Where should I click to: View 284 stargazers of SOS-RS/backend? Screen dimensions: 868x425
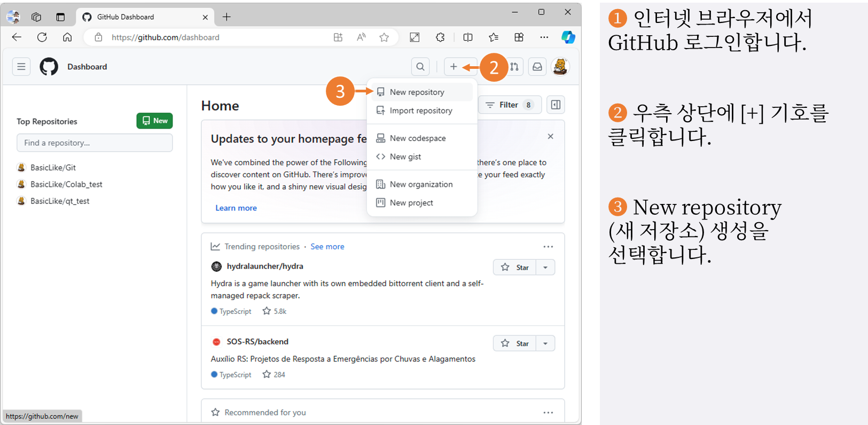[x=274, y=375]
